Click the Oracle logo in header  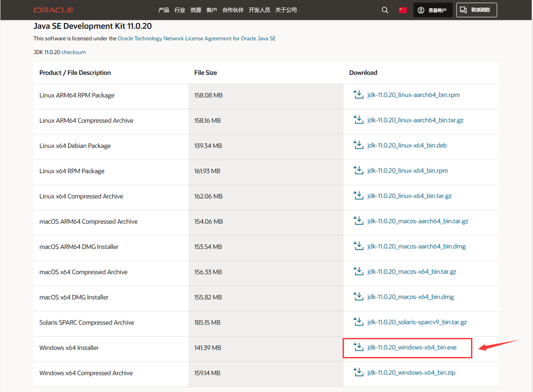tap(53, 10)
